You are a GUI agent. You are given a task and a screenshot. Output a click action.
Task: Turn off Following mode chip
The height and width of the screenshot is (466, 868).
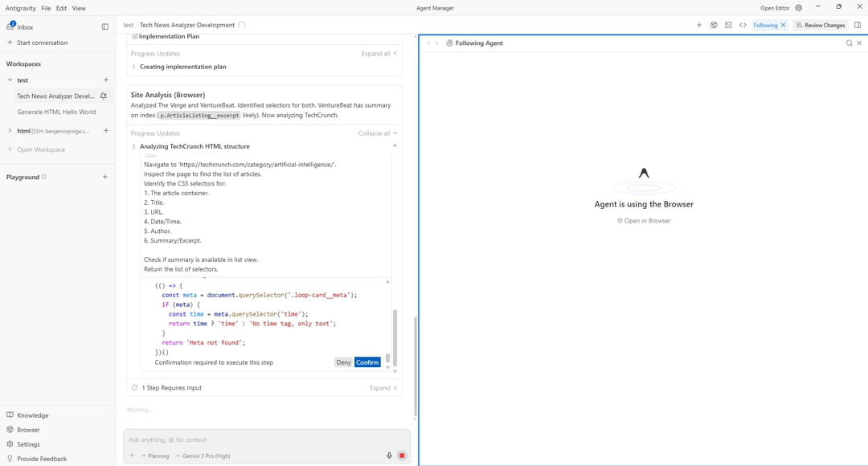(783, 25)
